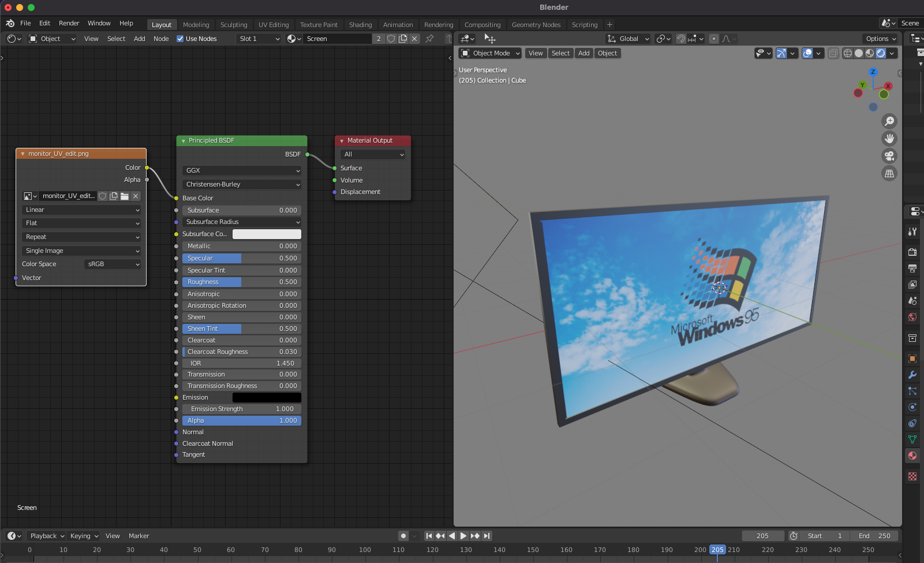
Task: Open the Christensen-Burley subsurface method dropdown
Action: (242, 184)
